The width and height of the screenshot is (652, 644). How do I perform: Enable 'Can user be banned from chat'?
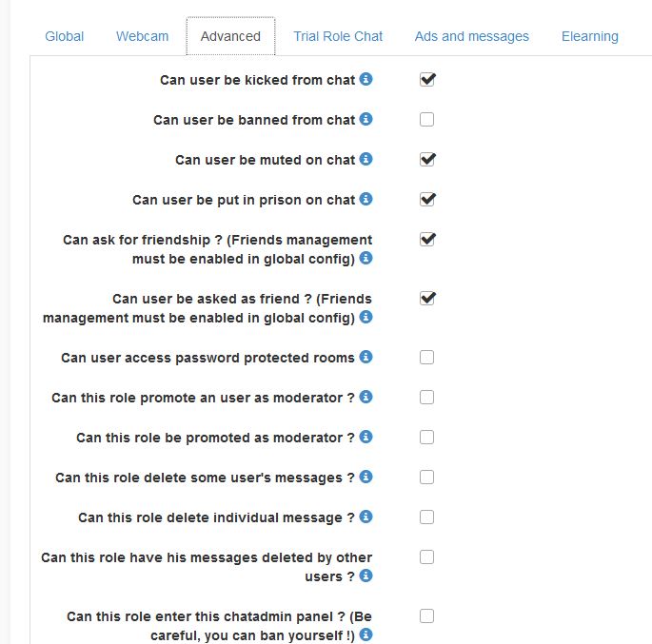[x=427, y=120]
